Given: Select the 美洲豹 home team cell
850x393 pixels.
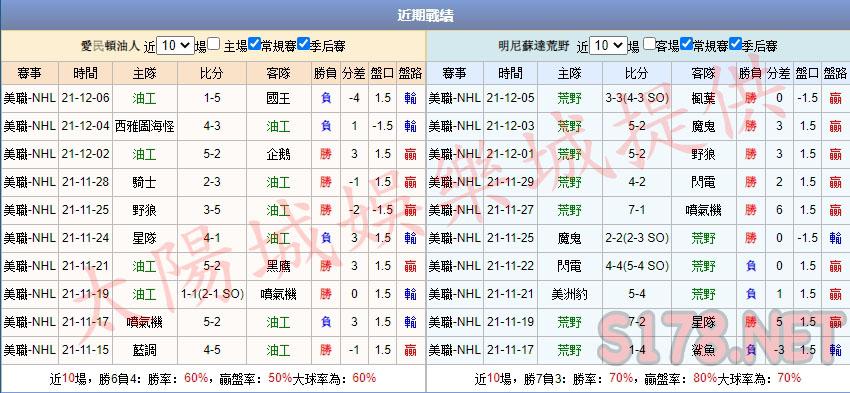Looking at the screenshot, I should (x=569, y=294).
